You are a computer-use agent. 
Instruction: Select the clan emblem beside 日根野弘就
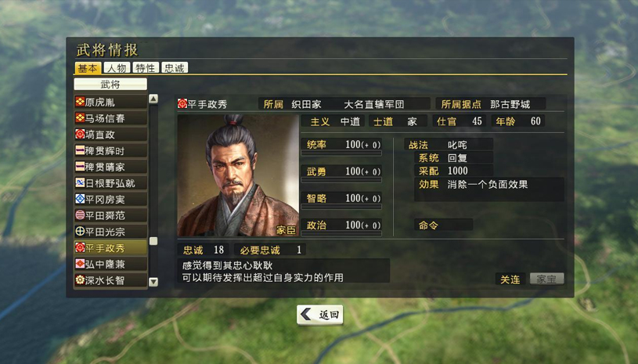(x=80, y=183)
